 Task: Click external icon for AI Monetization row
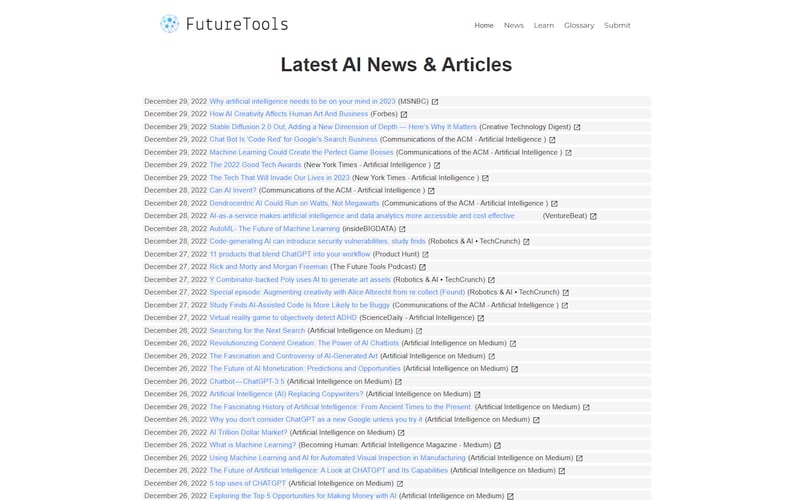pos(514,369)
